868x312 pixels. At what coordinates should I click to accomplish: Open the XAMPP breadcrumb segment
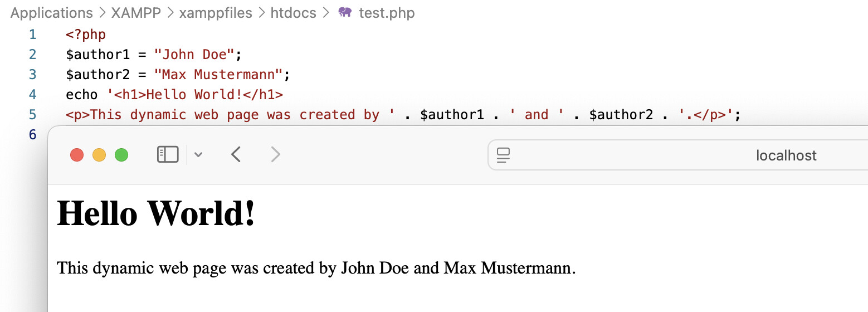pyautogui.click(x=136, y=13)
